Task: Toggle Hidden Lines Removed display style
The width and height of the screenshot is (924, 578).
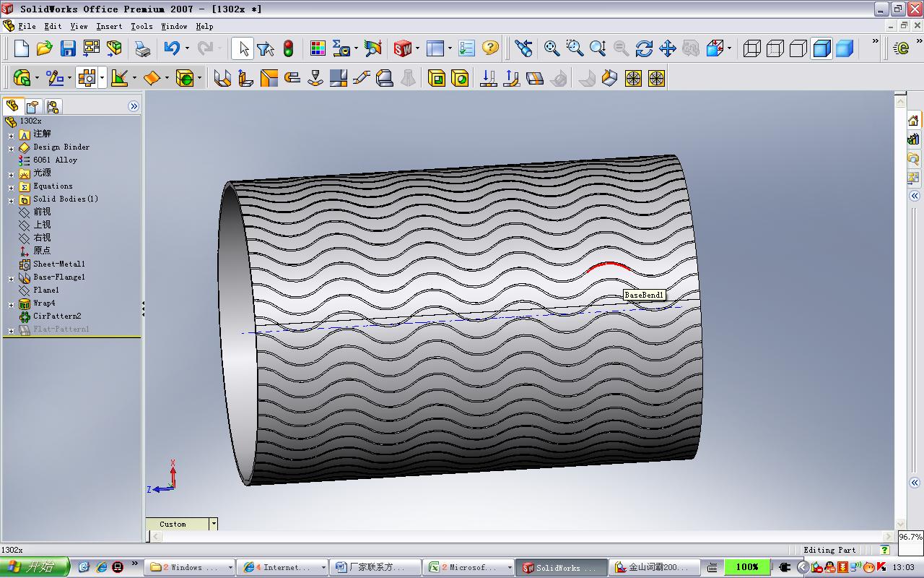Action: click(798, 48)
